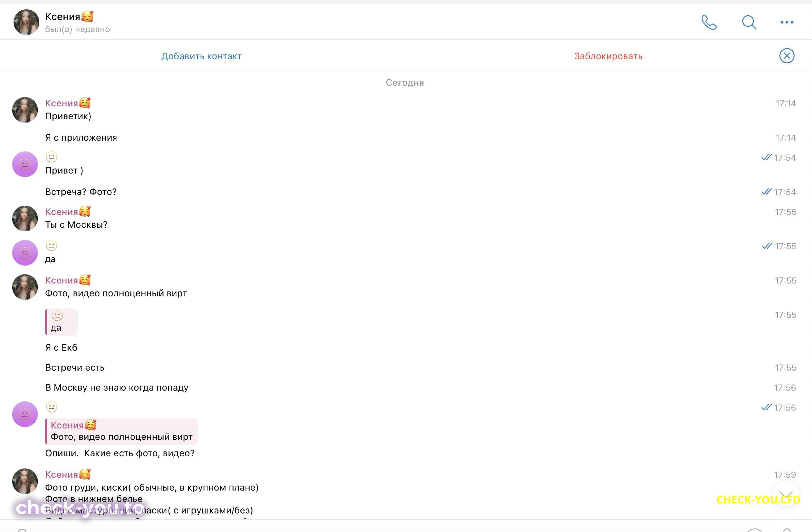Open the header name Ксения
Image resolution: width=812 pixels, height=532 pixels.
[69, 16]
